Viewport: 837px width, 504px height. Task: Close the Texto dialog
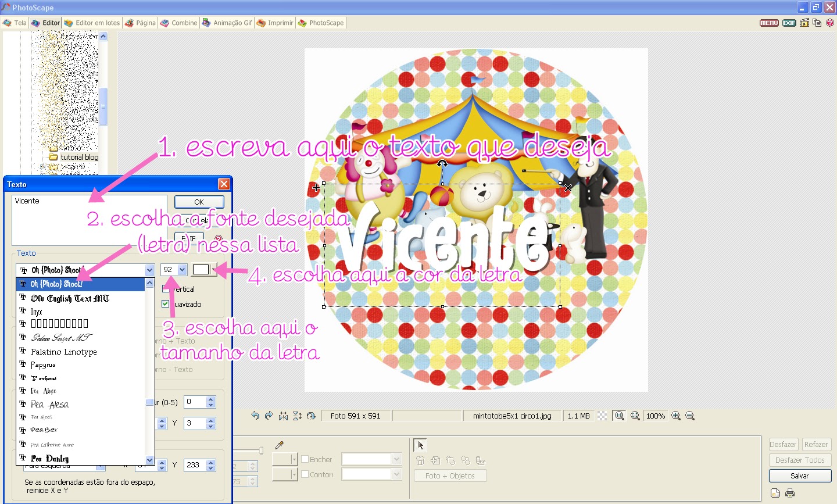pos(224,184)
